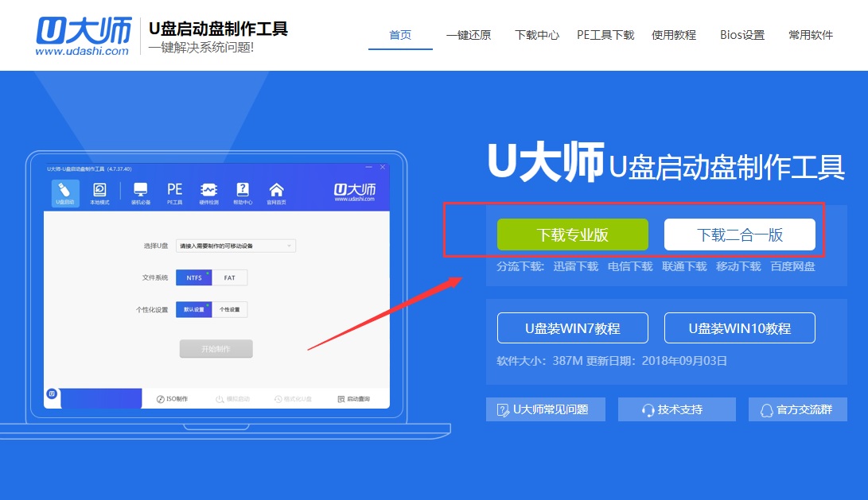Click the green 下载专业版 button
The width and height of the screenshot is (868, 500).
pos(572,234)
